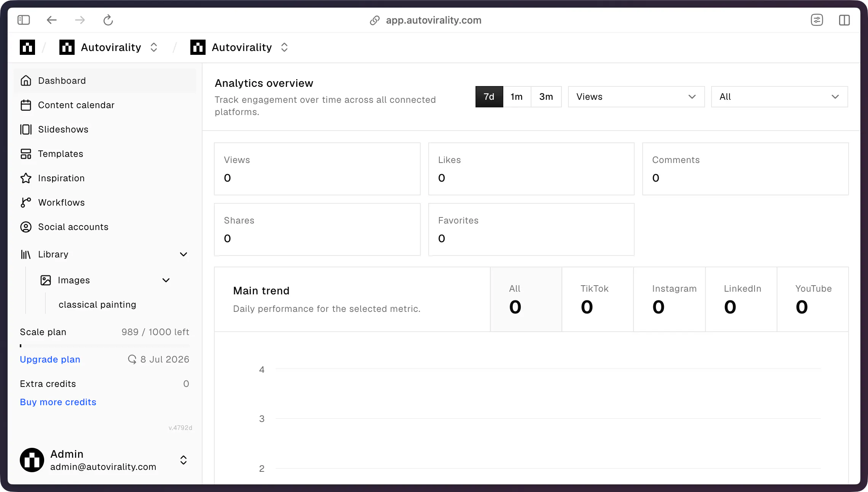This screenshot has height=492, width=868.
Task: Switch to the 1m time range
Action: [x=517, y=97]
